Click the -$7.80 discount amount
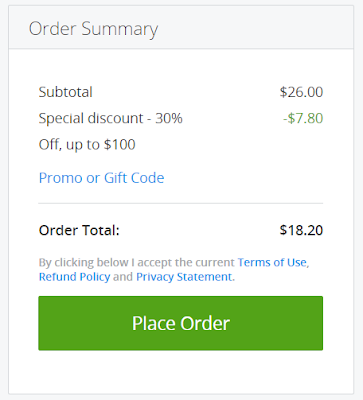363x400 pixels. coord(303,118)
